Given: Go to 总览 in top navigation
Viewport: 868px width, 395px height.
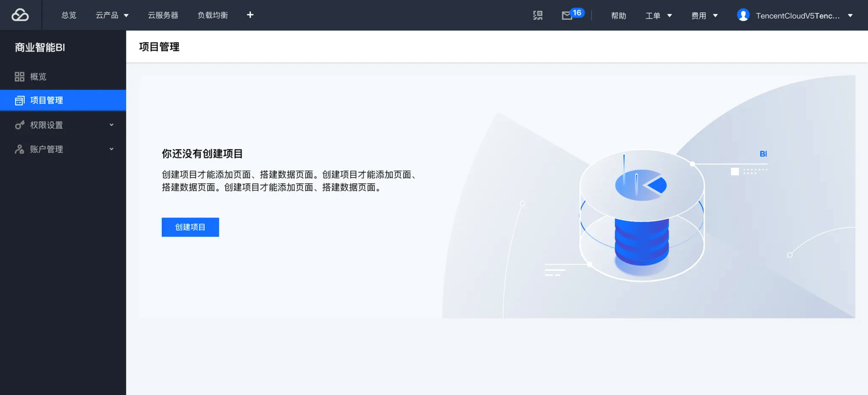Looking at the screenshot, I should click(x=68, y=15).
